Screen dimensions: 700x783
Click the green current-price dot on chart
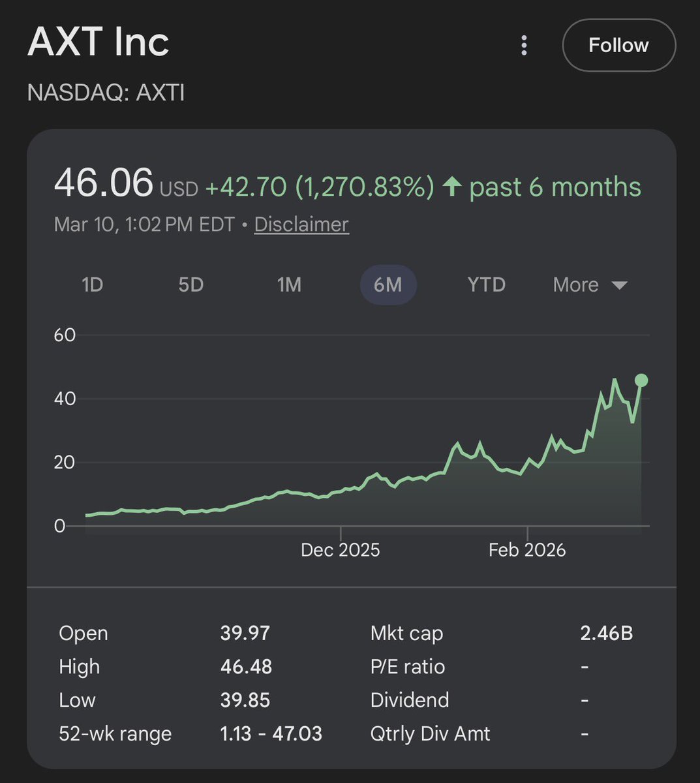(x=641, y=380)
